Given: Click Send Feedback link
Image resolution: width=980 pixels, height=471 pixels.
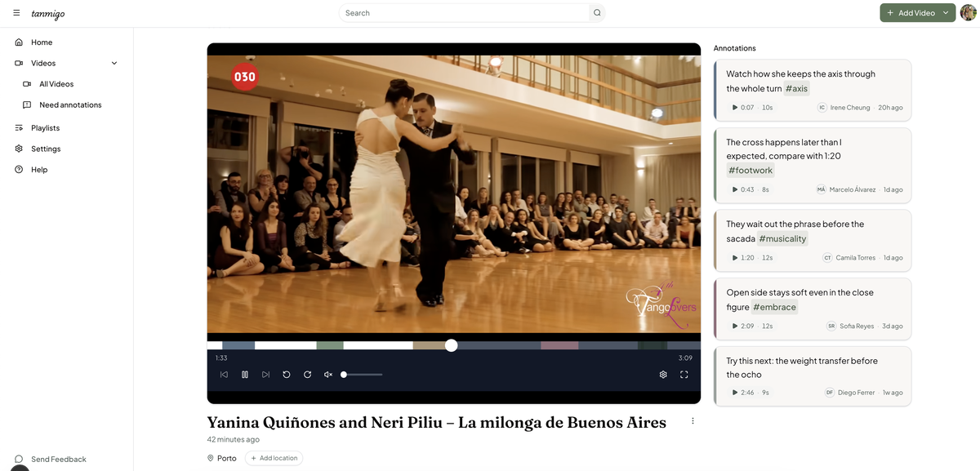Looking at the screenshot, I should point(59,460).
